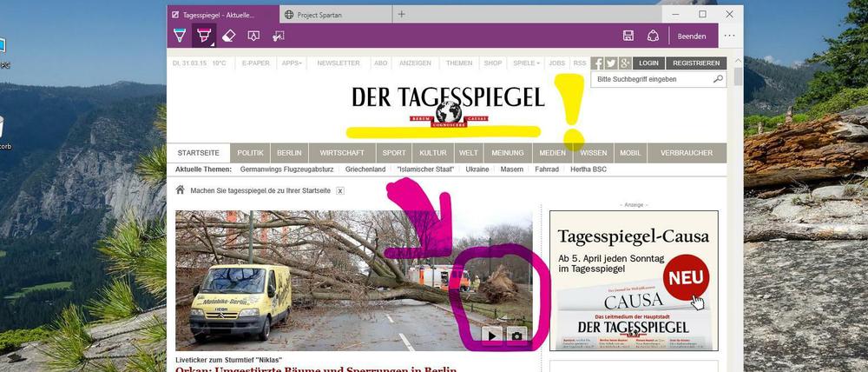Click the fallen tree article image

click(x=354, y=281)
